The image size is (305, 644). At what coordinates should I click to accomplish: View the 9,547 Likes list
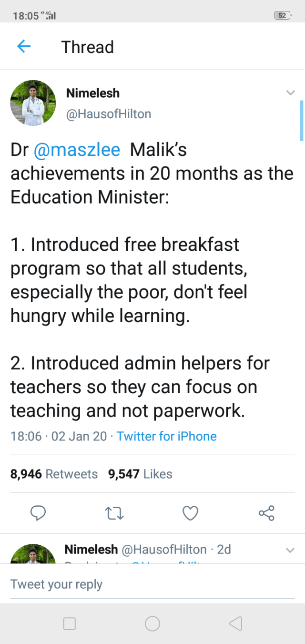[140, 474]
